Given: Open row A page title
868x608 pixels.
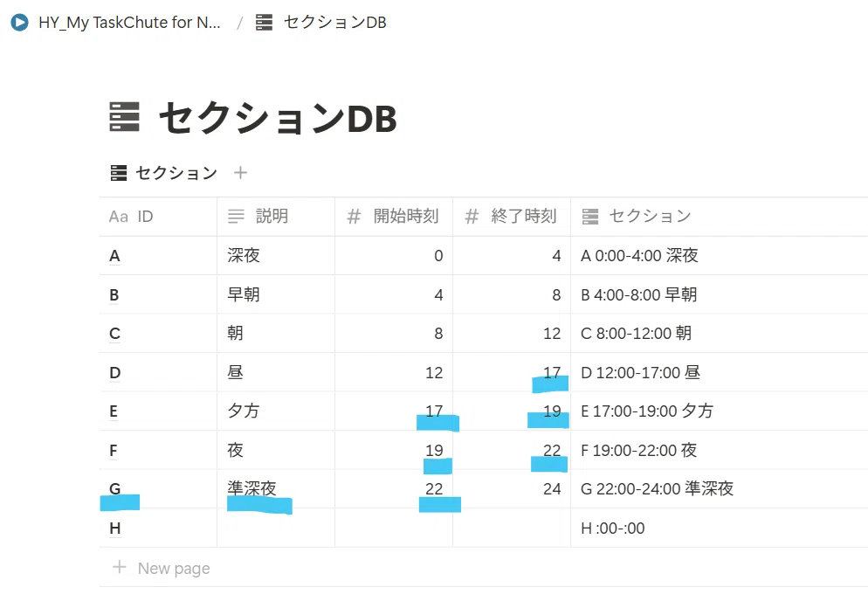Looking at the screenshot, I should 114,256.
